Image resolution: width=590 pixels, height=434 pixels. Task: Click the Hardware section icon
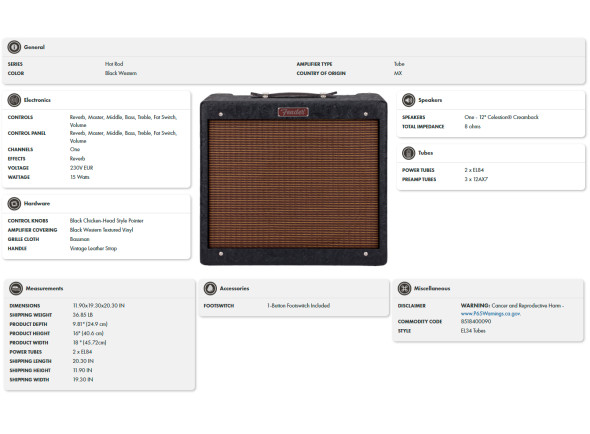[x=14, y=204]
